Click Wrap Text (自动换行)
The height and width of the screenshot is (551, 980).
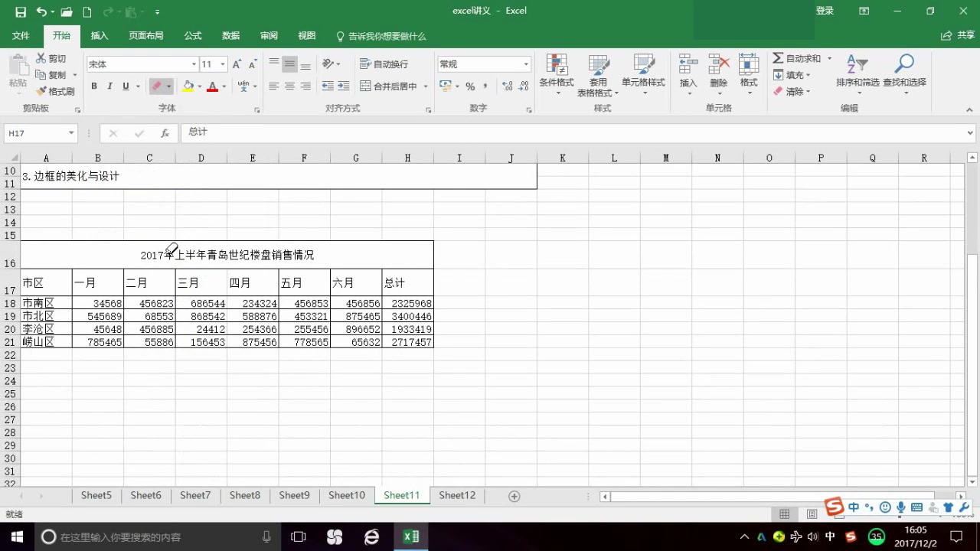[x=384, y=64]
